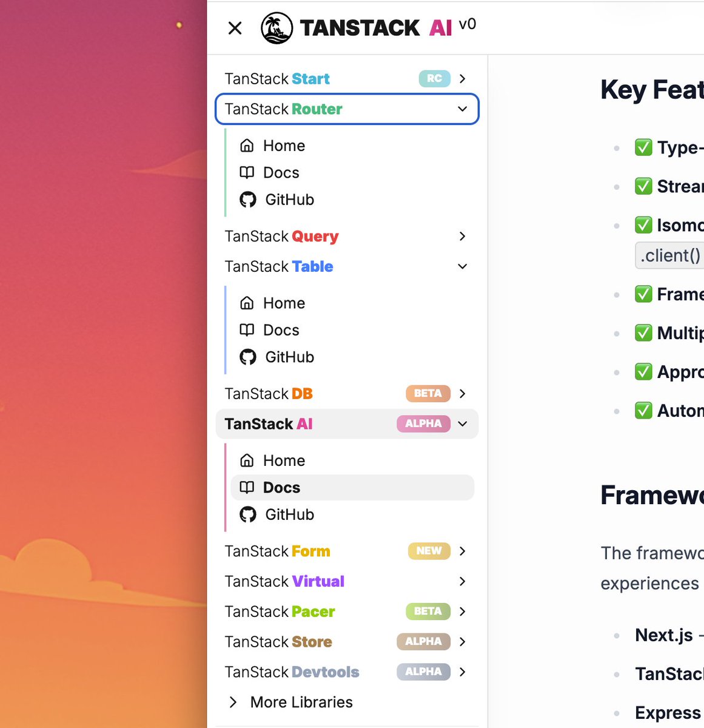Image resolution: width=704 pixels, height=728 pixels.
Task: Click Home icon under TanStack AI
Action: click(x=247, y=460)
